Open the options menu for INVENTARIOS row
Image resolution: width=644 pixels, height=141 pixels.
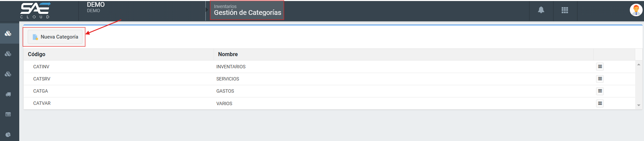[x=600, y=67]
